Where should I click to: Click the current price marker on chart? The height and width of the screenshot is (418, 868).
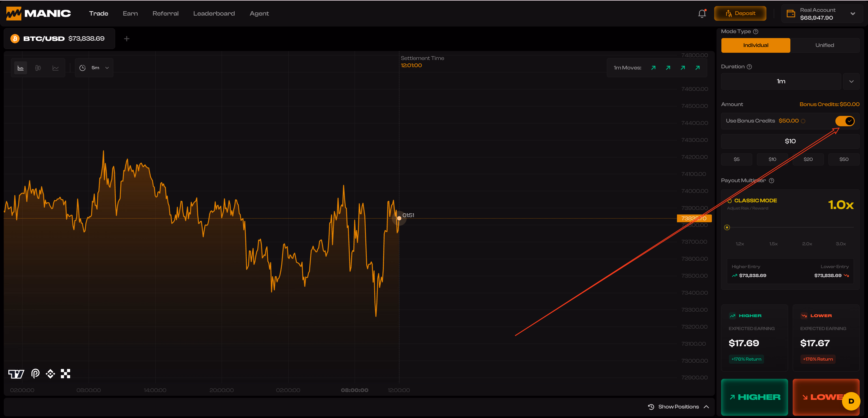coord(399,219)
